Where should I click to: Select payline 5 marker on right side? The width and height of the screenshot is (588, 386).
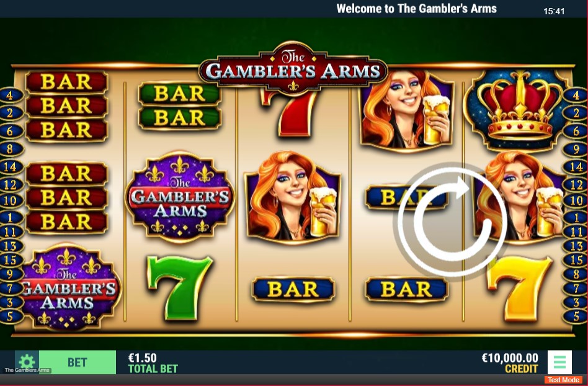click(x=576, y=316)
